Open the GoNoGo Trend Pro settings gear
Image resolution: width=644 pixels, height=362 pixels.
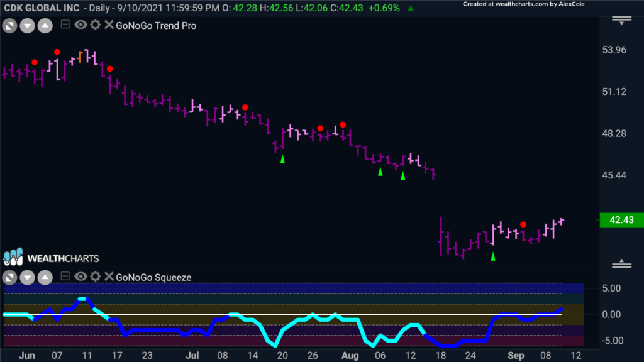96,25
